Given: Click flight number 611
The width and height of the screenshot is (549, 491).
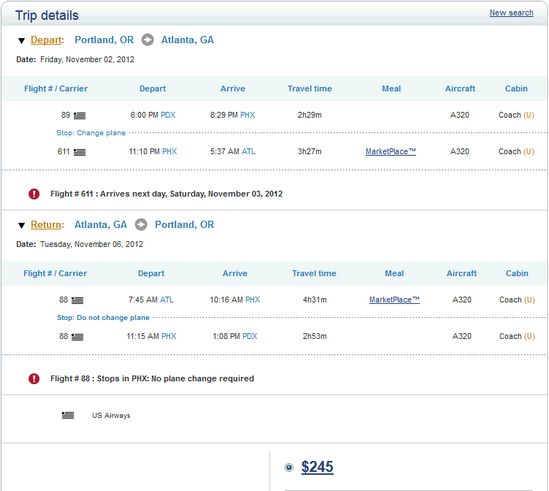Looking at the screenshot, I should click(x=64, y=151).
